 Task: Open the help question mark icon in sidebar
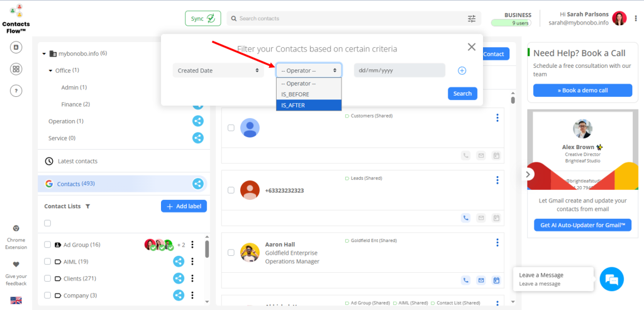pos(17,91)
